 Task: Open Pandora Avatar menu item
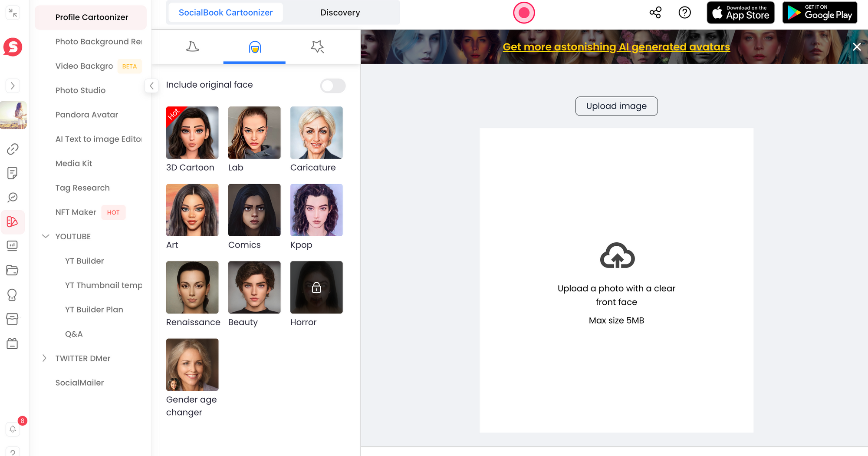(x=87, y=115)
